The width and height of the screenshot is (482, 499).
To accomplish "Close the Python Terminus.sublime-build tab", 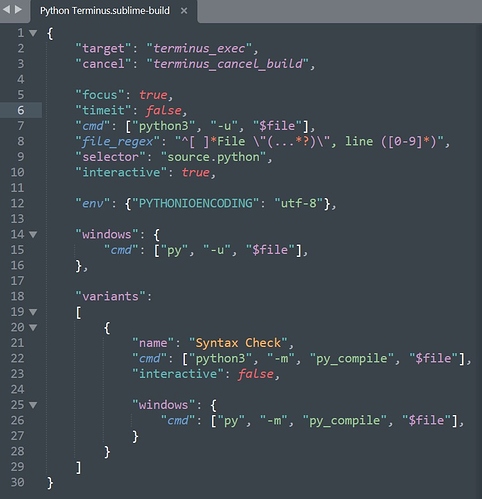I will point(184,11).
